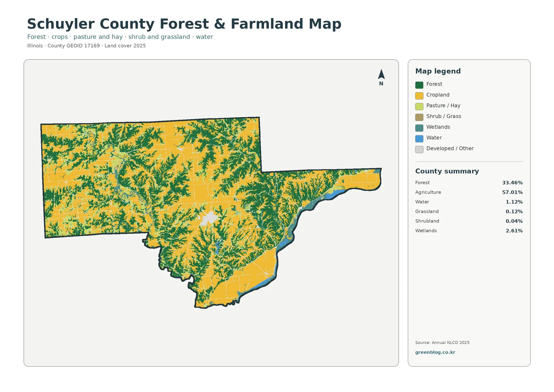
Task: Click the 'Grassland' summary row label
Action: click(x=427, y=212)
